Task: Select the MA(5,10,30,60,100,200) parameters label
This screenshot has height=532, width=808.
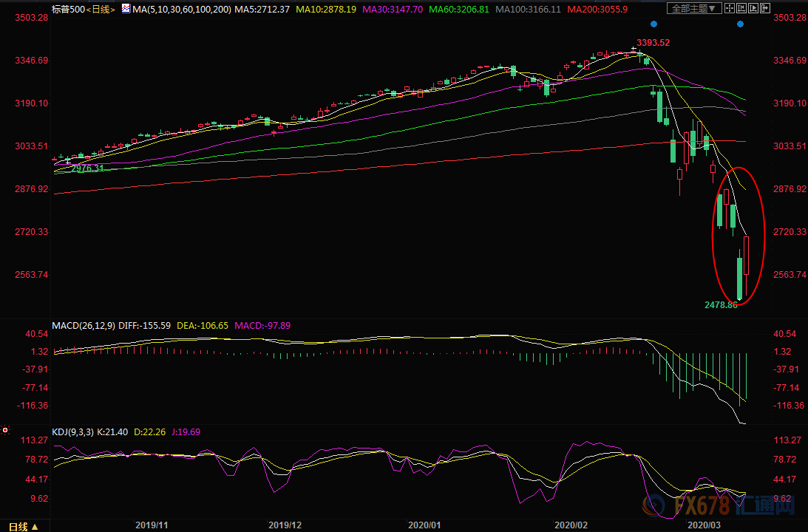Action: coord(182,10)
